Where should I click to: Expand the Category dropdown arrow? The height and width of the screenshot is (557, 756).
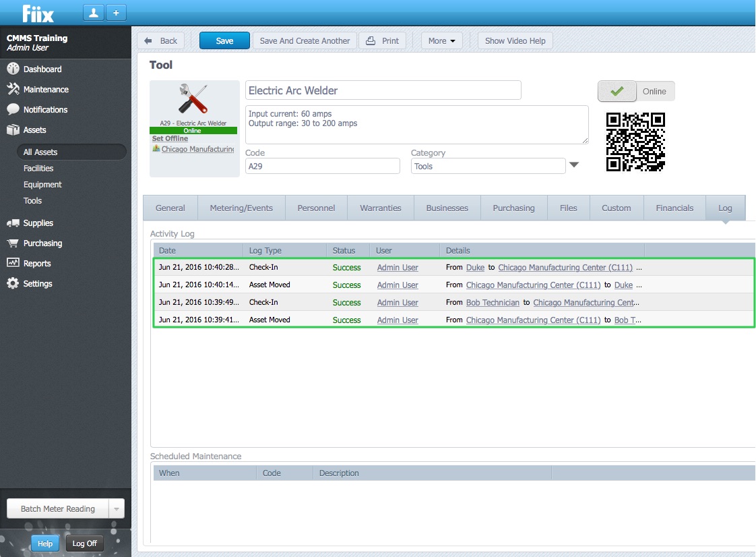(574, 165)
